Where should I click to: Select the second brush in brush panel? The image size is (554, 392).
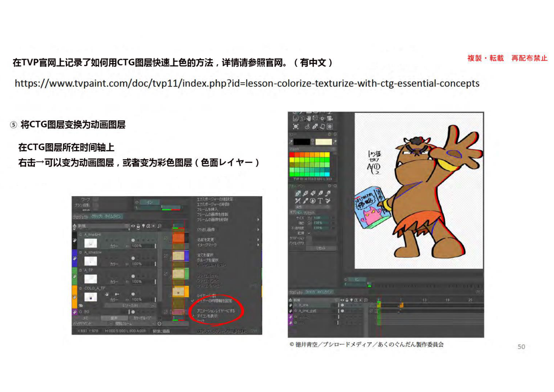click(306, 193)
